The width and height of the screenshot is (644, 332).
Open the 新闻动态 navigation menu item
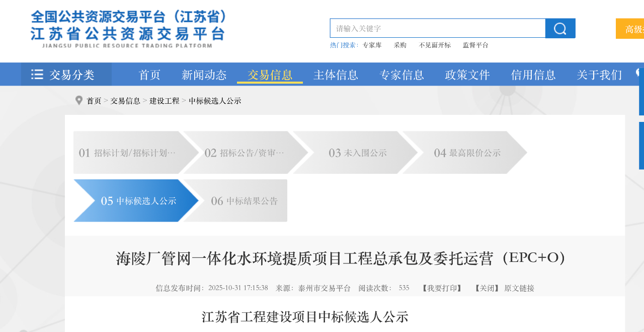pyautogui.click(x=203, y=74)
